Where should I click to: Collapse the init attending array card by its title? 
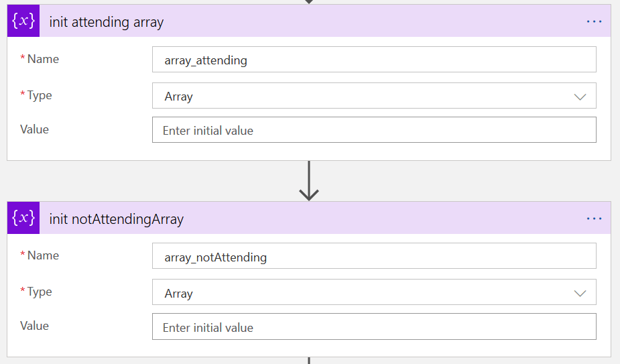pos(107,22)
